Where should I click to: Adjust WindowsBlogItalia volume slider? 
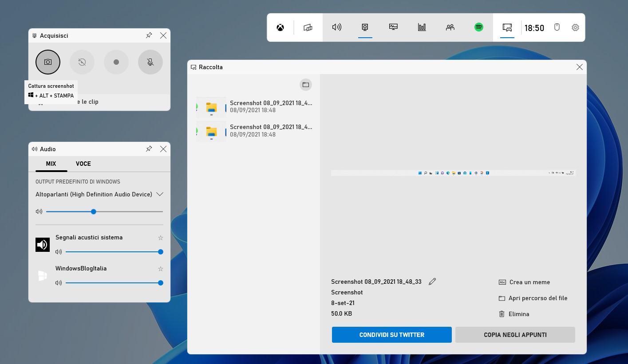115,283
